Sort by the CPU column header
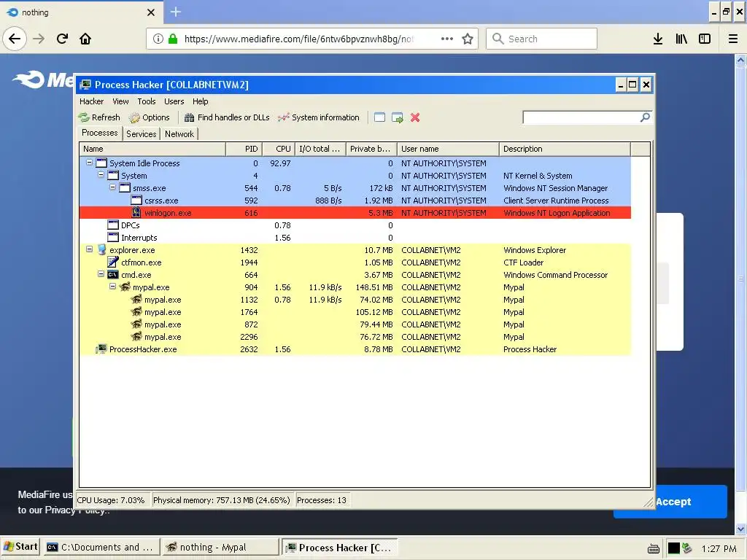747x560 pixels. [x=279, y=149]
